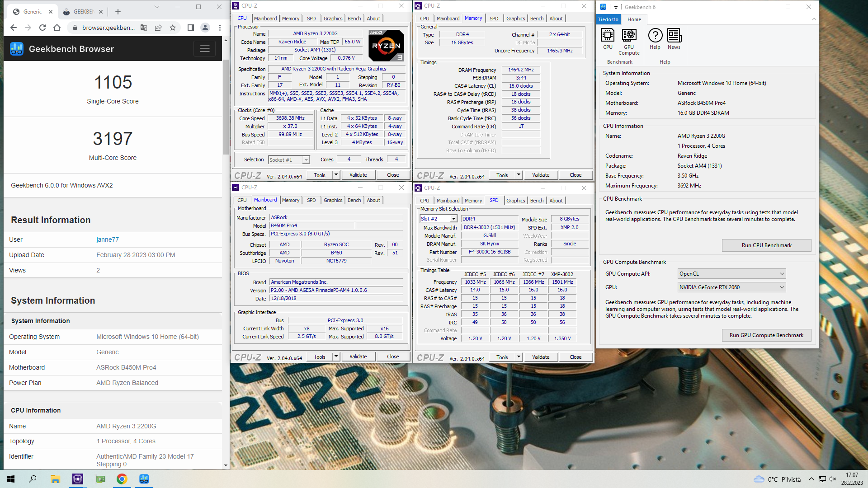868x488 pixels.
Task: Switch to Geekbench 6 from the taskbar
Action: pyautogui.click(x=144, y=479)
